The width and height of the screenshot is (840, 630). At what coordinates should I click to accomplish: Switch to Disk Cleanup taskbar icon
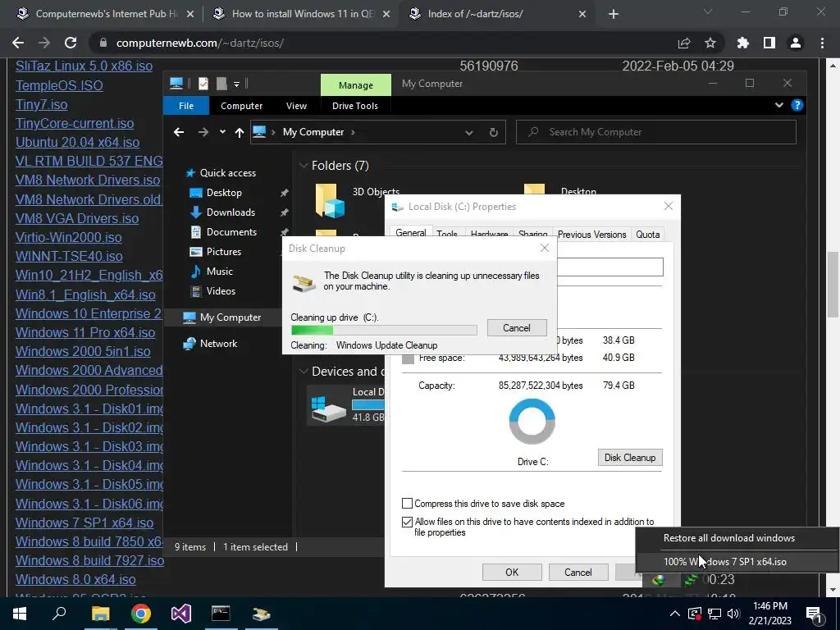[x=262, y=614]
